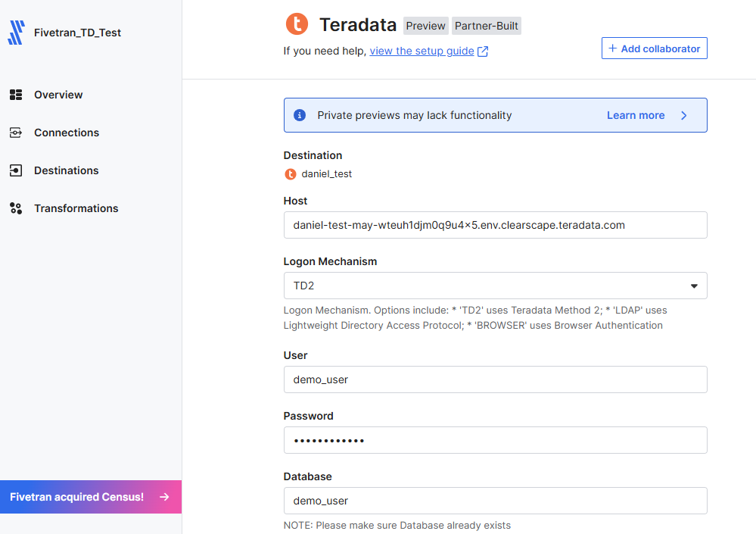Expand the private previews banner chevron
The image size is (756, 534).
point(684,116)
